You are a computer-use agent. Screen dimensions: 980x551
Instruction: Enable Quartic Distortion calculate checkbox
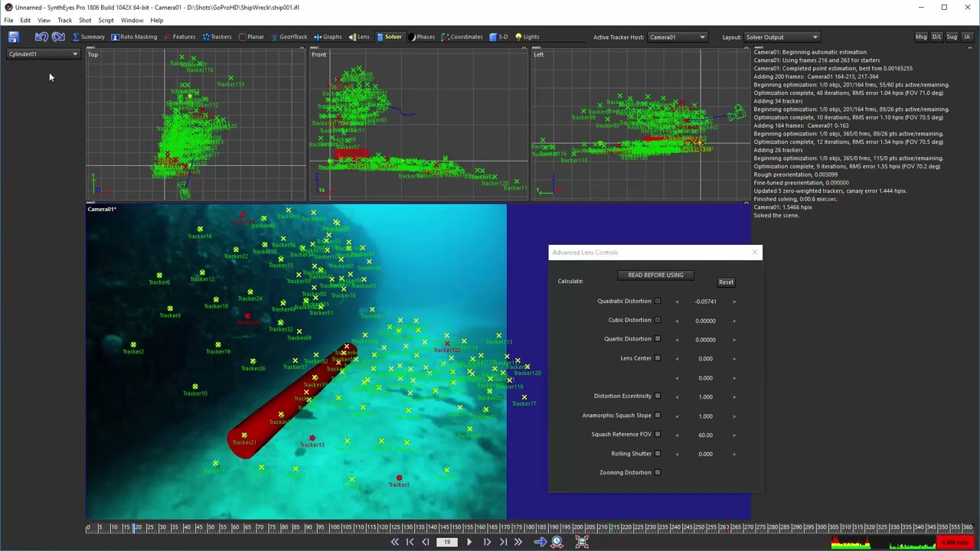click(657, 338)
